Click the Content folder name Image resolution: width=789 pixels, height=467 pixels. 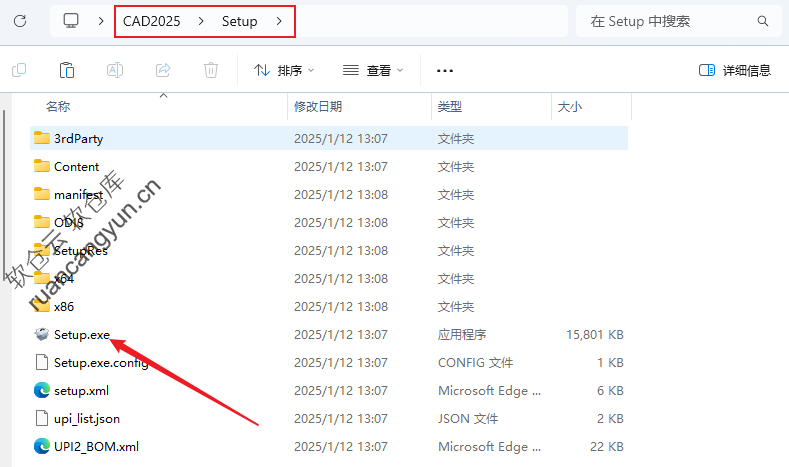click(x=76, y=167)
